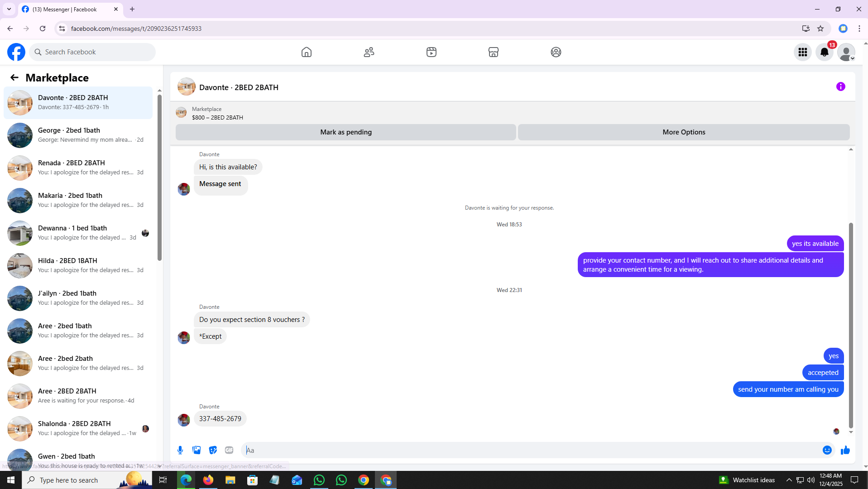Click the chat messages scrollbar
This screenshot has width=868, height=489.
click(851, 325)
